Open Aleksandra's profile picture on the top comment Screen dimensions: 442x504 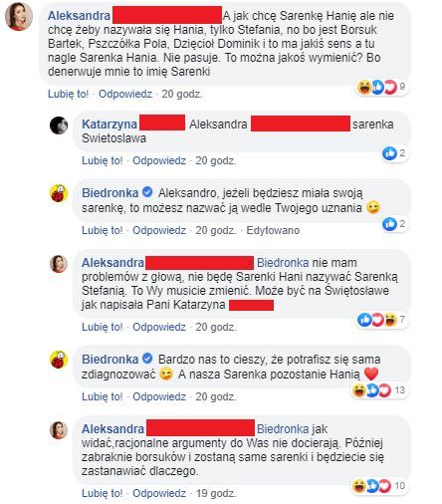(19, 17)
